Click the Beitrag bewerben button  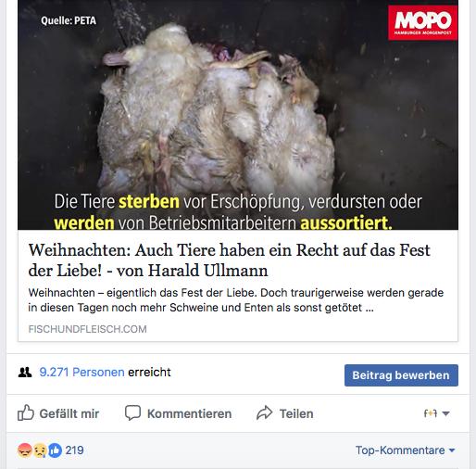(x=401, y=375)
